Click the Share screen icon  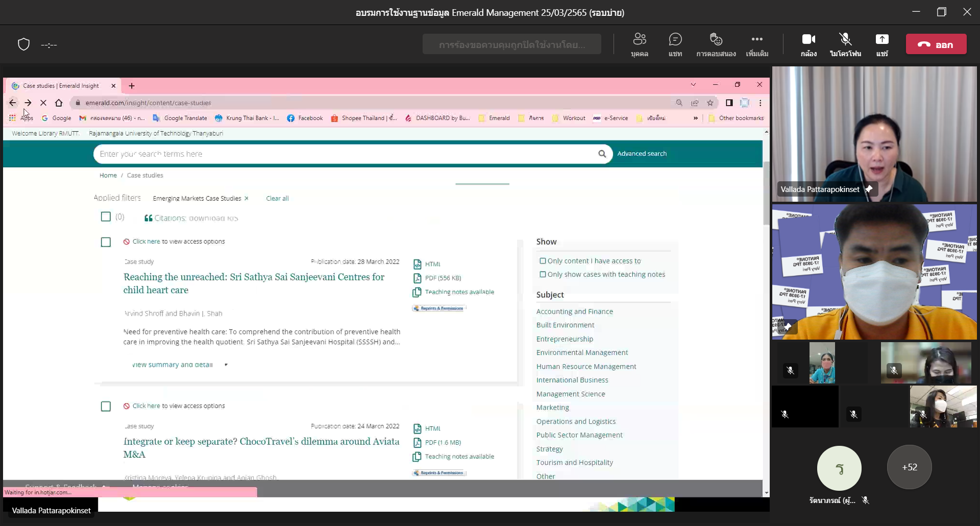click(882, 40)
